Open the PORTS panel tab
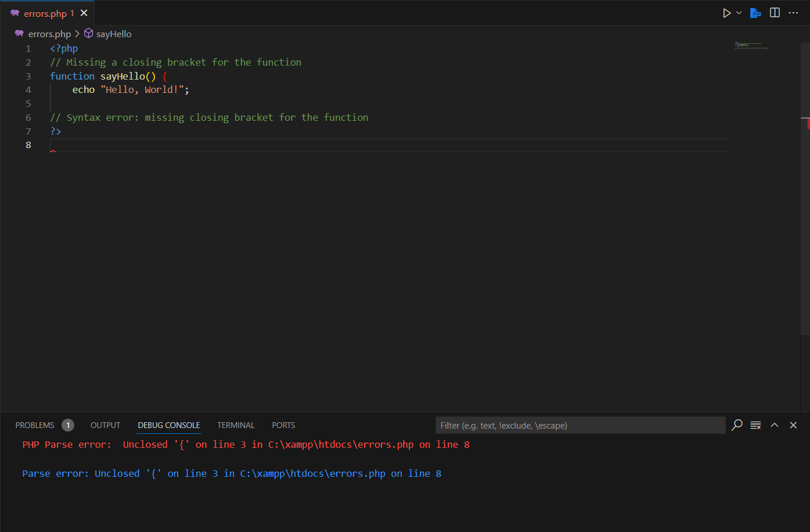 click(x=283, y=425)
